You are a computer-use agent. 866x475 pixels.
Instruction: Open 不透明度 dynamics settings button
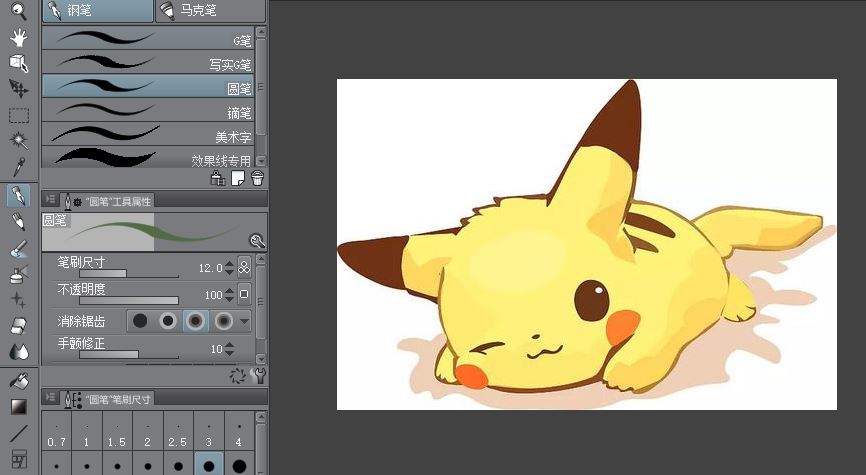(x=244, y=294)
